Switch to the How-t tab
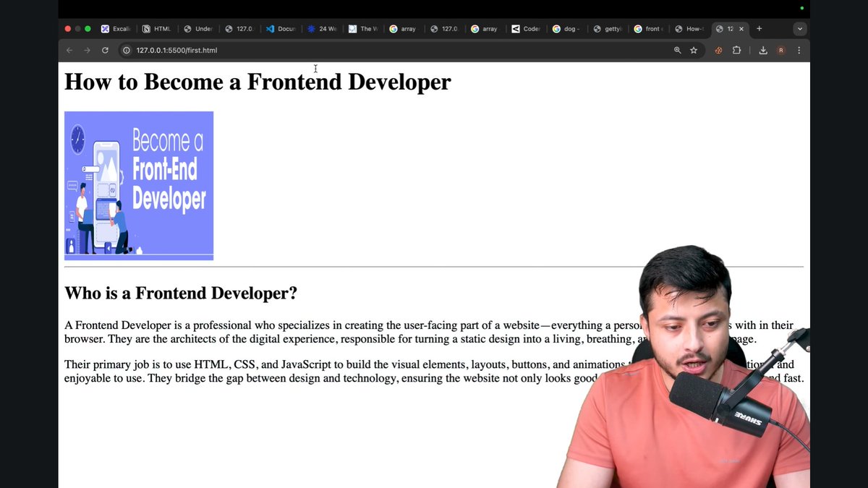The image size is (868, 488). point(690,29)
